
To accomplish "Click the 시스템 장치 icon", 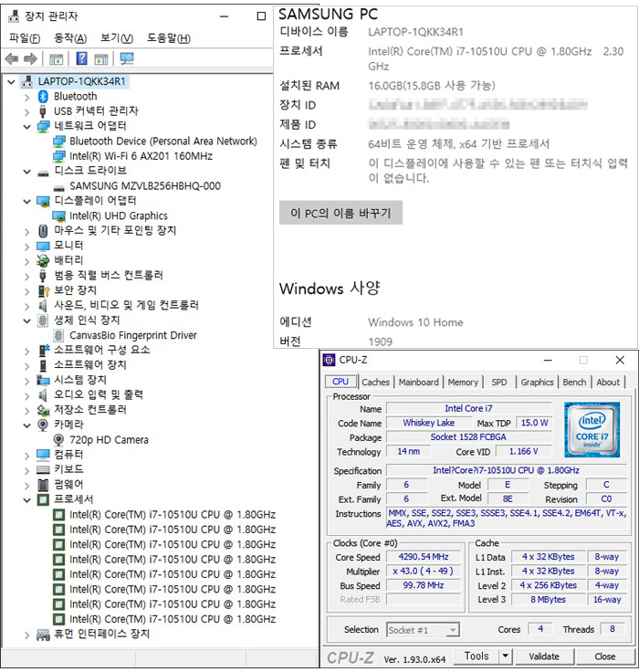I will point(43,380).
